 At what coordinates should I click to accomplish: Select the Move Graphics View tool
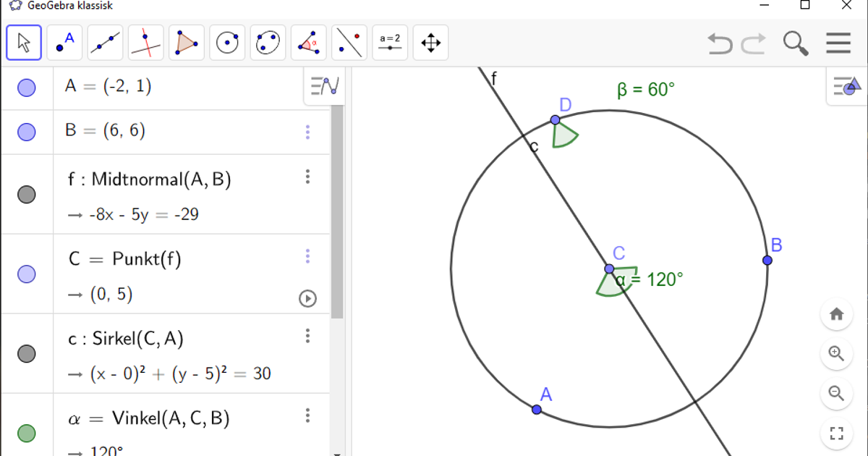point(430,42)
